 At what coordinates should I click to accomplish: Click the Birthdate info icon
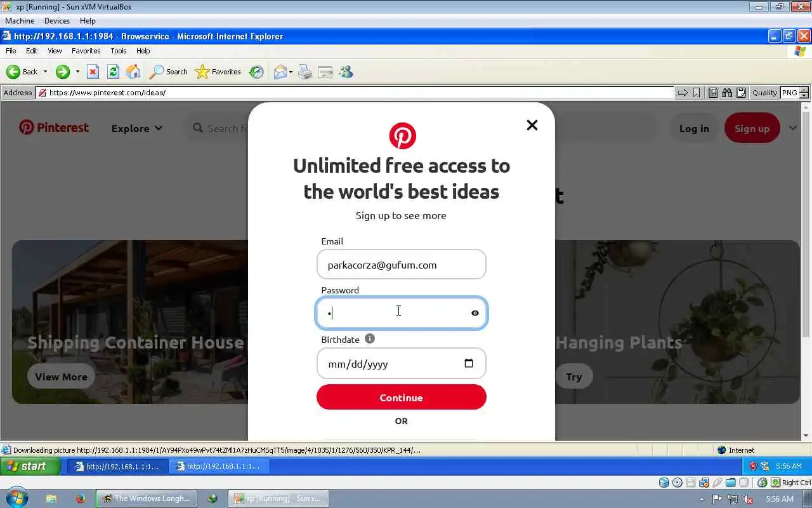[x=370, y=338]
